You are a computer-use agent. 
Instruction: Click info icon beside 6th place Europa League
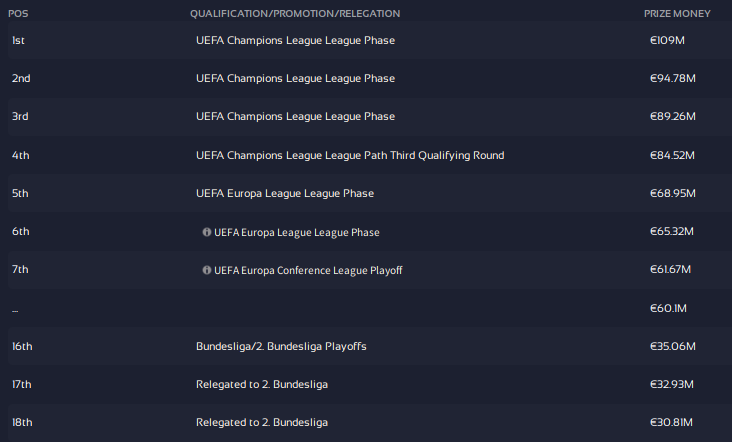pos(207,232)
